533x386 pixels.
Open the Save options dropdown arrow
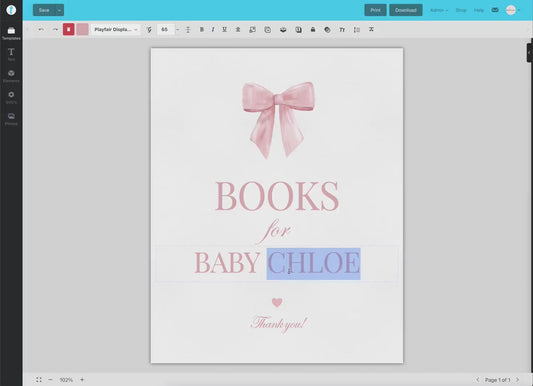pyautogui.click(x=59, y=10)
